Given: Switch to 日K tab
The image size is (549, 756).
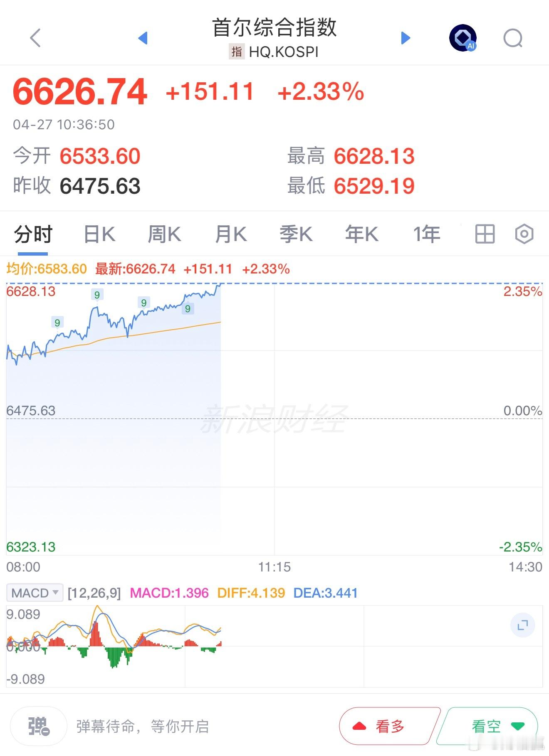Looking at the screenshot, I should pyautogui.click(x=99, y=234).
